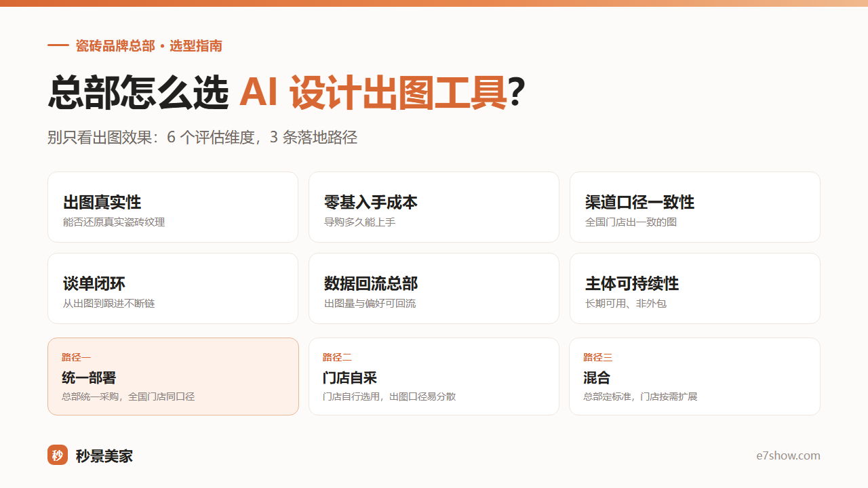This screenshot has width=868, height=488.
Task: Choose the 混合 path card
Action: coord(695,376)
